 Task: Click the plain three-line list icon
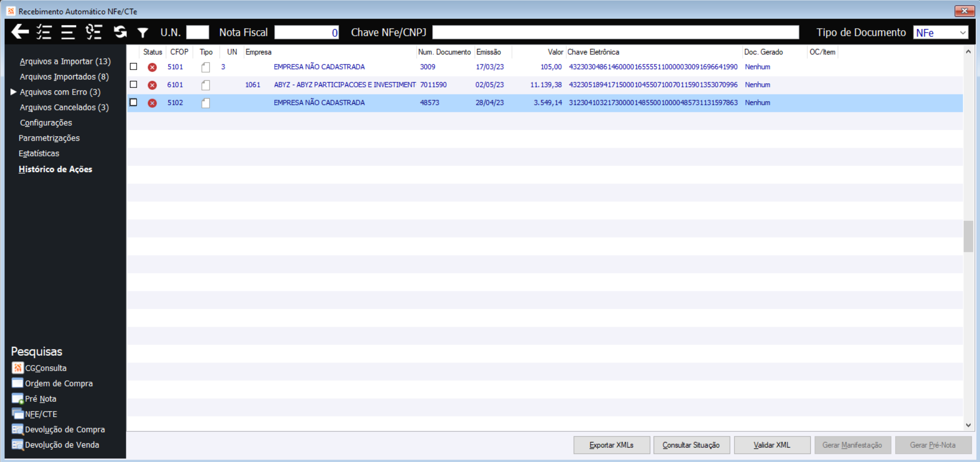click(68, 32)
